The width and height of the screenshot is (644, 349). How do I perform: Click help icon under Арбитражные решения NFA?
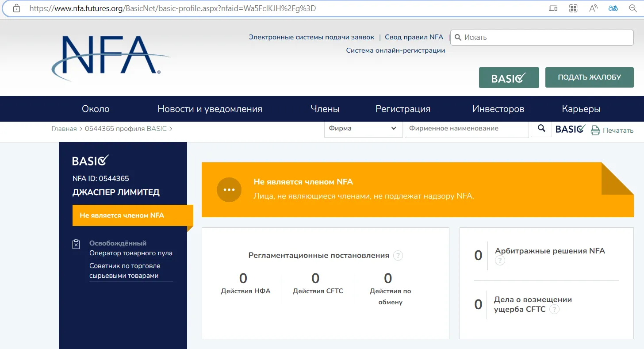[500, 261]
